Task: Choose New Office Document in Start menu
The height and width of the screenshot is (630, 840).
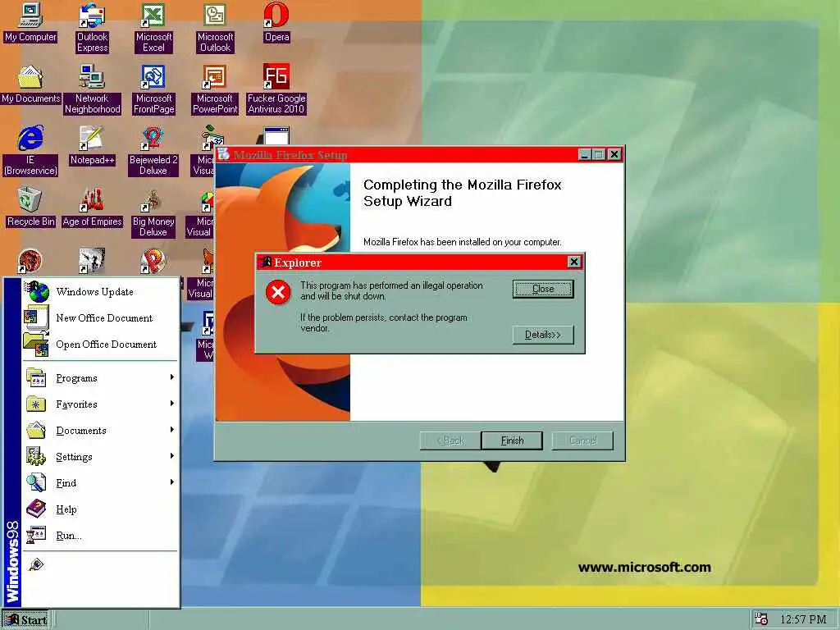Action: click(101, 317)
